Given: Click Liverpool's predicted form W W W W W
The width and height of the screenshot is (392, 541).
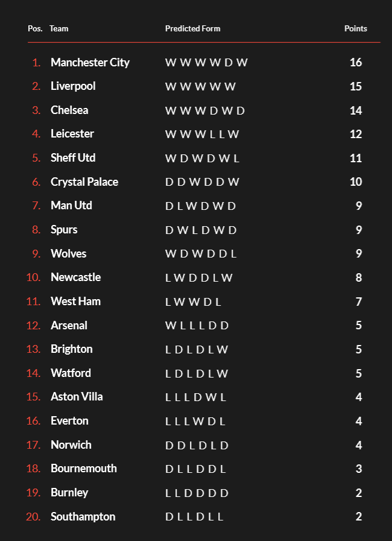Looking at the screenshot, I should pyautogui.click(x=200, y=86).
